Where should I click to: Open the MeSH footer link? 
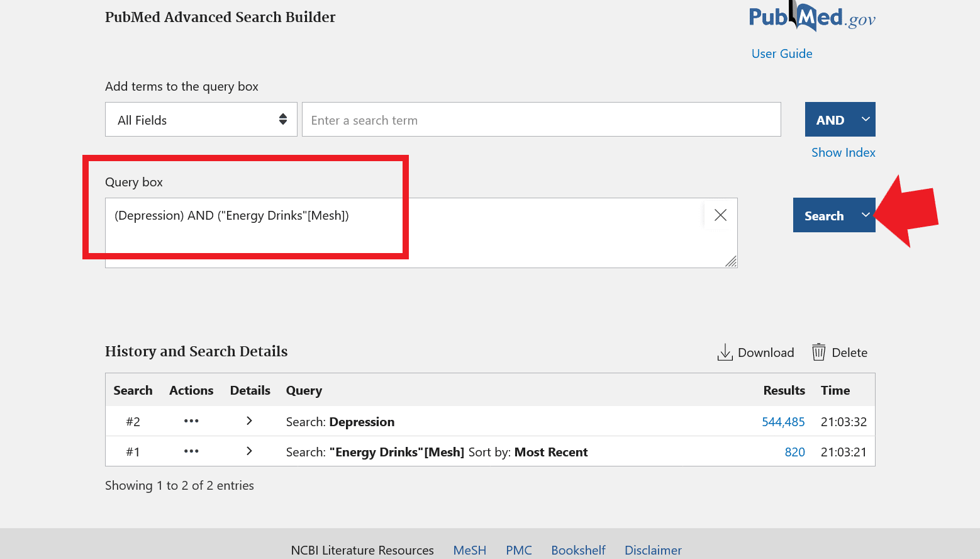click(x=470, y=550)
